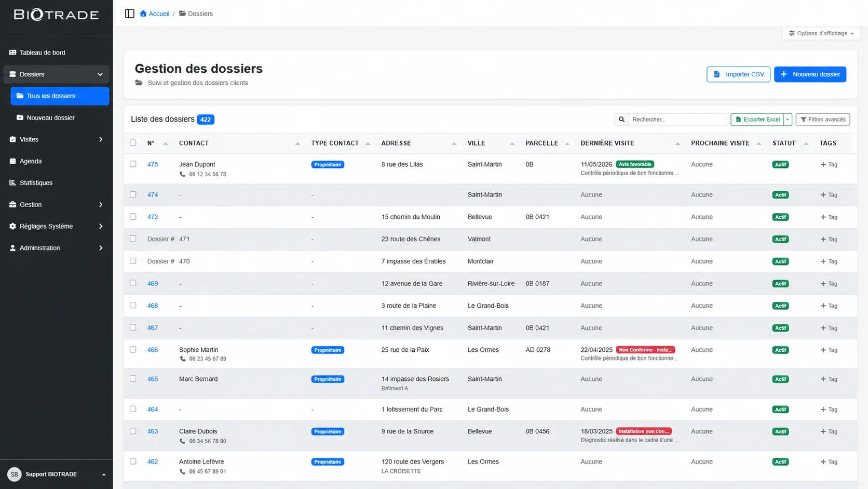
Task: Click phone icon under Antoine Lefèvre
Action: [182, 472]
